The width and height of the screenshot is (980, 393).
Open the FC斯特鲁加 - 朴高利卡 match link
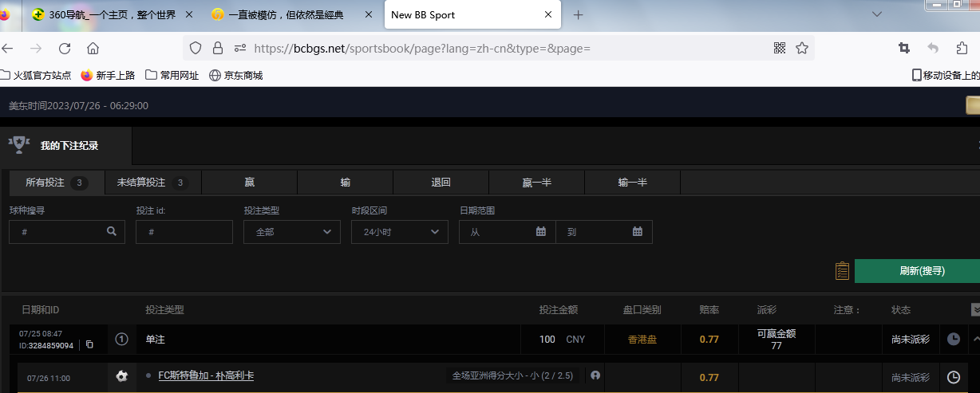206,375
